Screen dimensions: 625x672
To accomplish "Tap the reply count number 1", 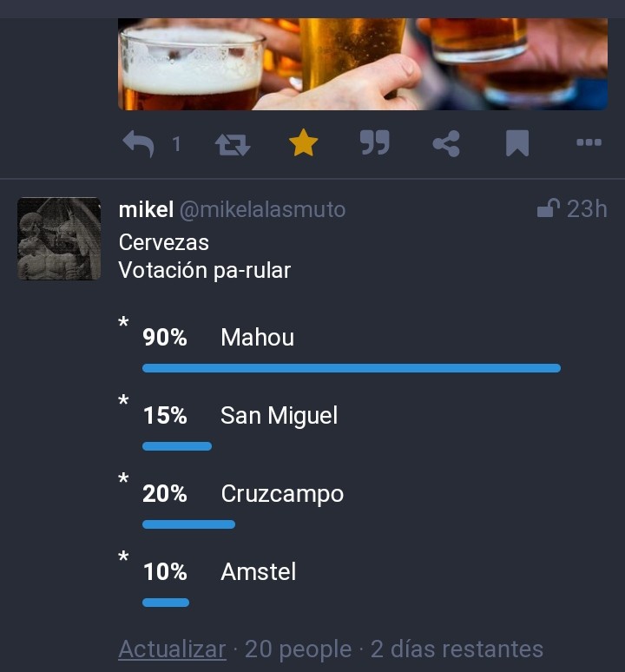I will tap(176, 144).
